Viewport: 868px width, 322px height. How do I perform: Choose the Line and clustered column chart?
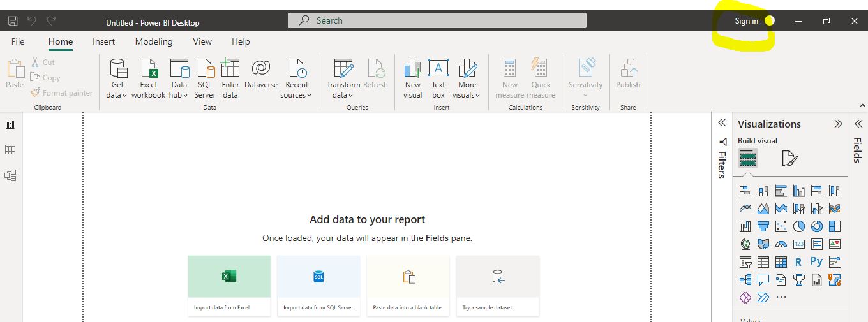pos(816,209)
